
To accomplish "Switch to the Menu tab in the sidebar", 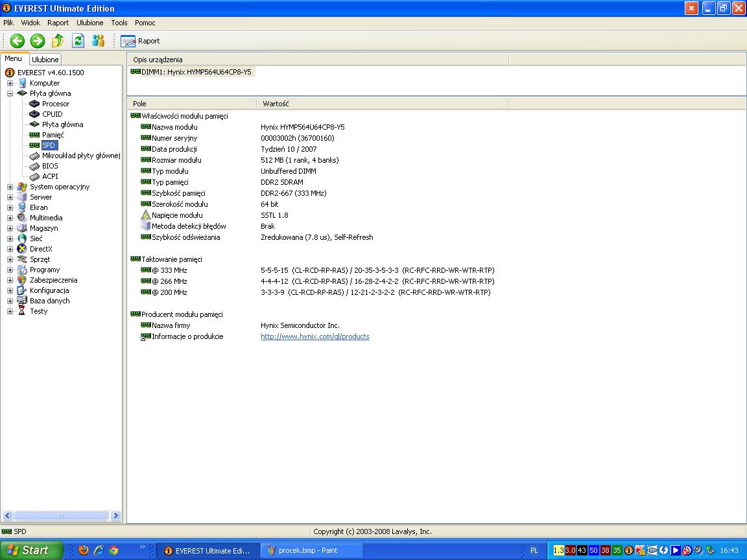I will click(14, 58).
